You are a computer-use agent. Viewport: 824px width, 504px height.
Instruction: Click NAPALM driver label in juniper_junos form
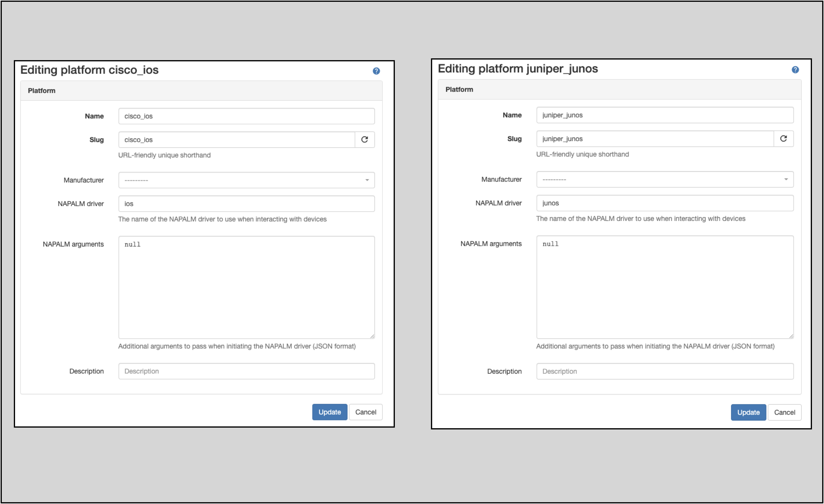click(498, 203)
